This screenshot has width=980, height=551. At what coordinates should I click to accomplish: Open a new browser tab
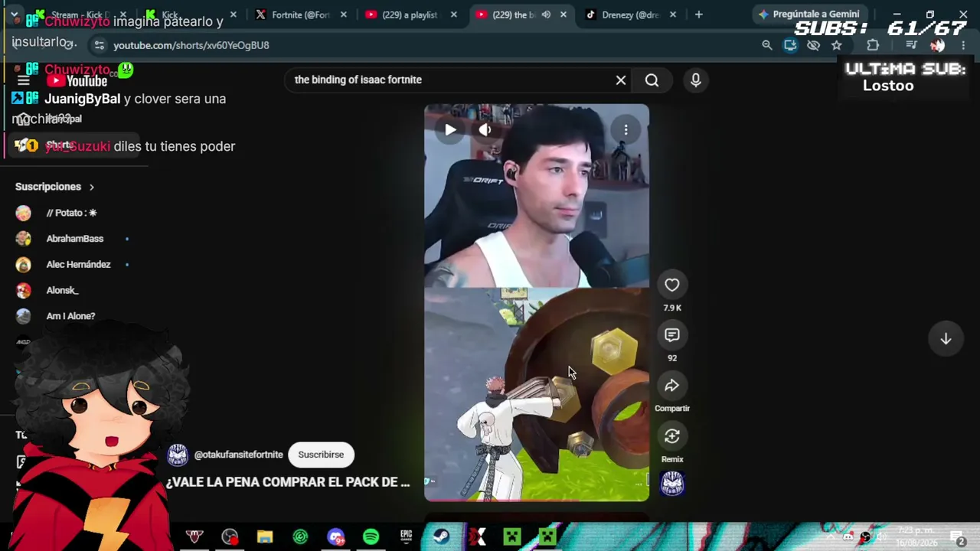pyautogui.click(x=698, y=15)
